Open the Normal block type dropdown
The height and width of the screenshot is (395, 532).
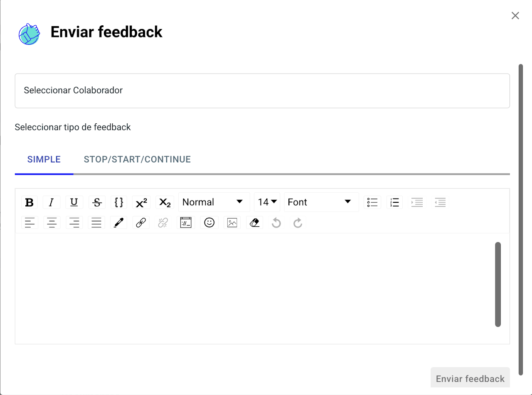pyautogui.click(x=214, y=202)
